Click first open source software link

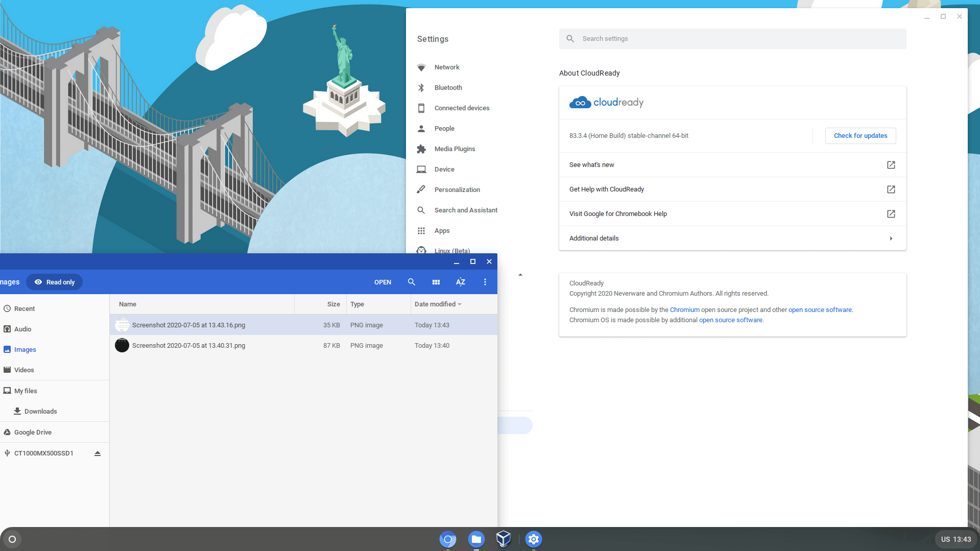click(820, 310)
